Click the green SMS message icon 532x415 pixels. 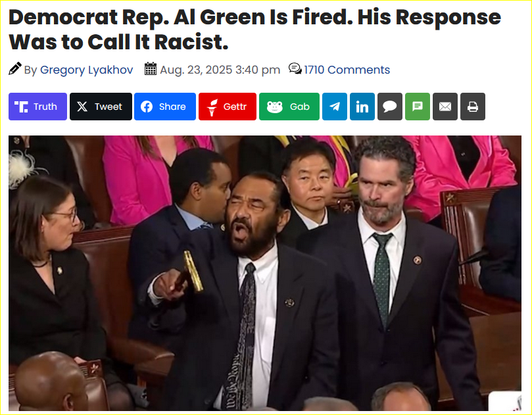click(x=418, y=107)
